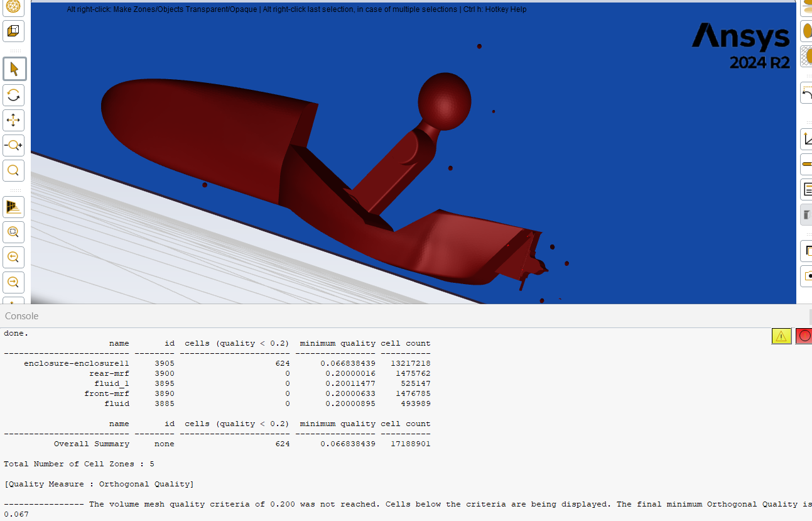Image resolution: width=812 pixels, height=521 pixels.
Task: Activate the rotate view tool
Action: pos(14,96)
